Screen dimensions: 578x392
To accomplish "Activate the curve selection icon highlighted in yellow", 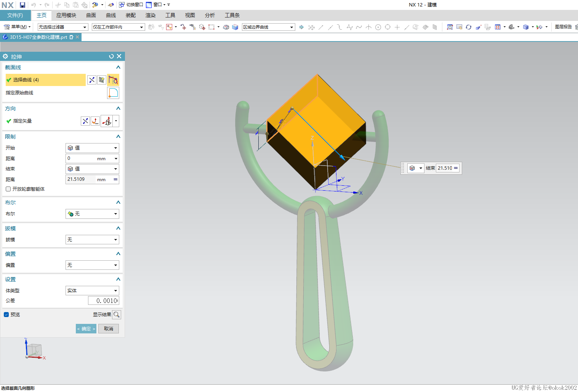I will tap(113, 80).
